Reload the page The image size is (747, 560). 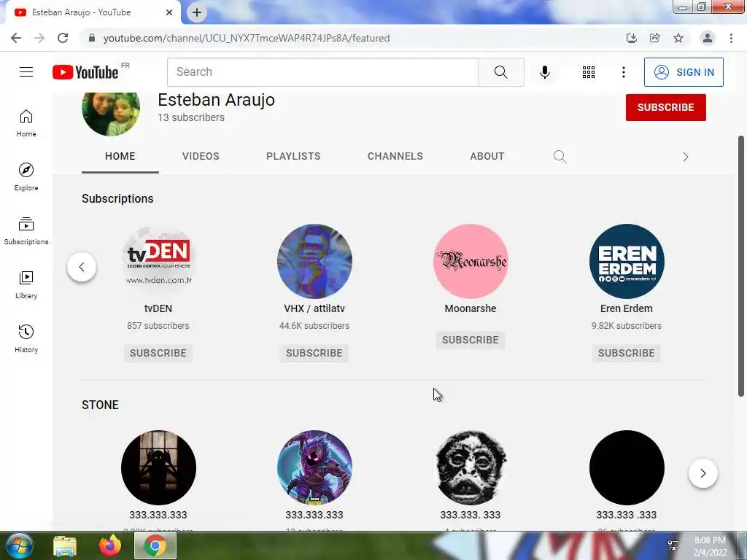tap(63, 38)
